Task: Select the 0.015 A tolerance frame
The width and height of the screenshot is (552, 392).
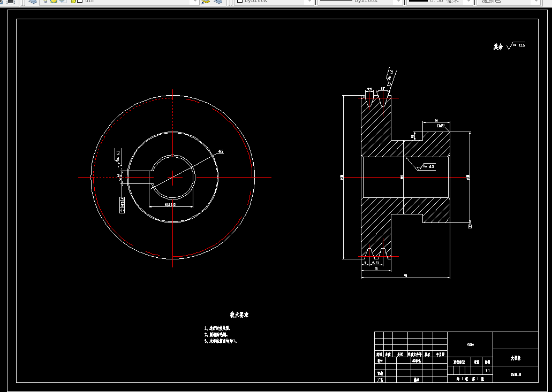Action: coord(122,205)
